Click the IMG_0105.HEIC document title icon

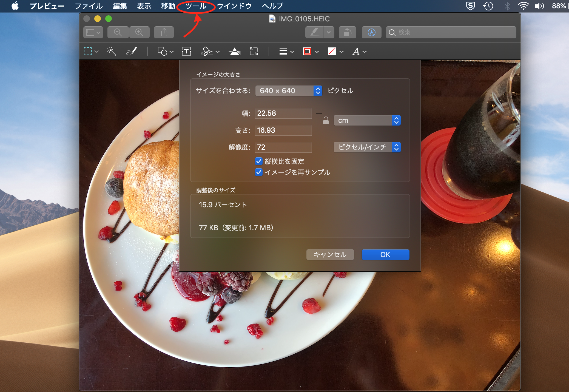272,19
